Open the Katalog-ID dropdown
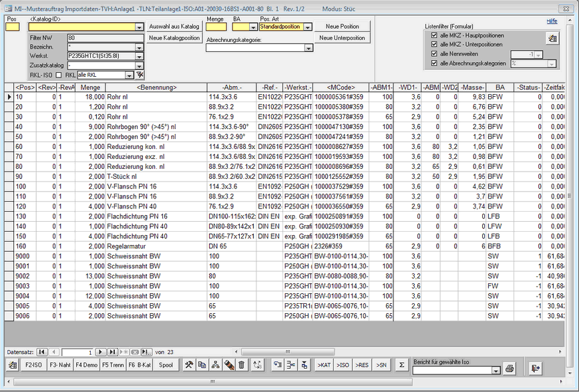 pyautogui.click(x=139, y=27)
